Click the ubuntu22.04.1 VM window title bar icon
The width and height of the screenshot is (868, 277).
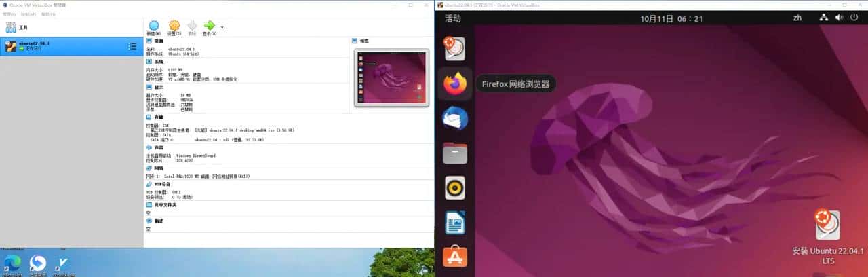[440, 5]
